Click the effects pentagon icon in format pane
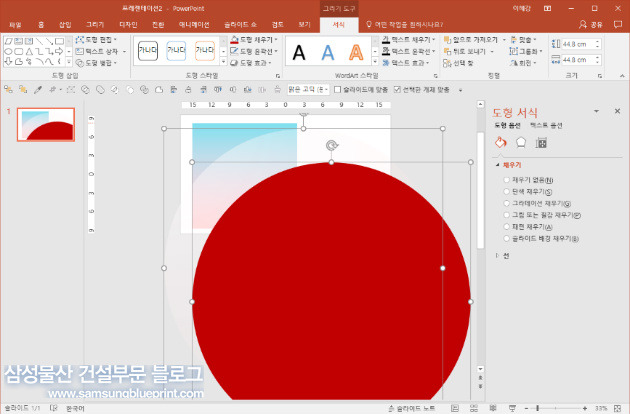630x414 pixels. (521, 142)
